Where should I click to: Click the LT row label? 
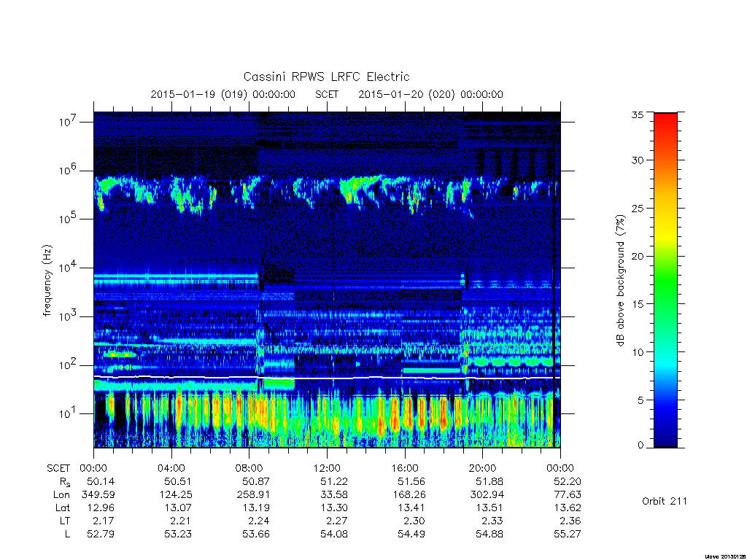[65, 521]
